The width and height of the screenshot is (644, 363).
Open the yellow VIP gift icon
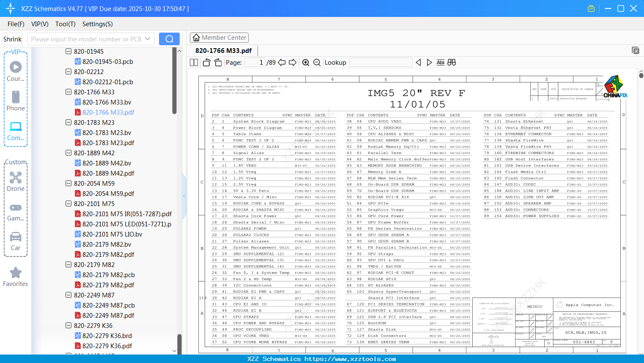pos(591,8)
